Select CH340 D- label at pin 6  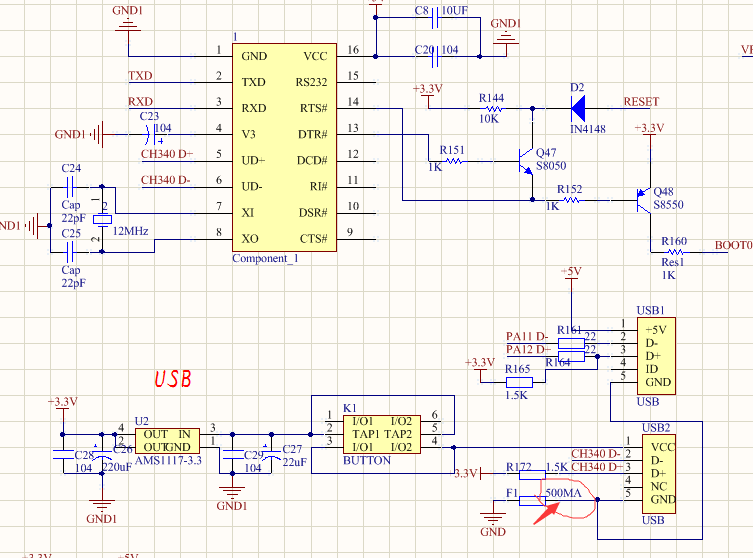166,180
